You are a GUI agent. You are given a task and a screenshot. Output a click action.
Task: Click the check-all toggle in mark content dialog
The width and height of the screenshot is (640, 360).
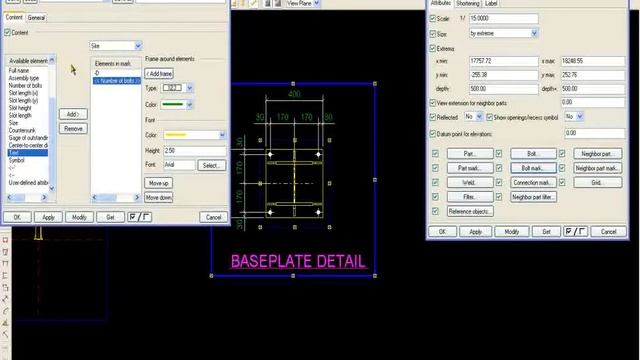click(140, 217)
